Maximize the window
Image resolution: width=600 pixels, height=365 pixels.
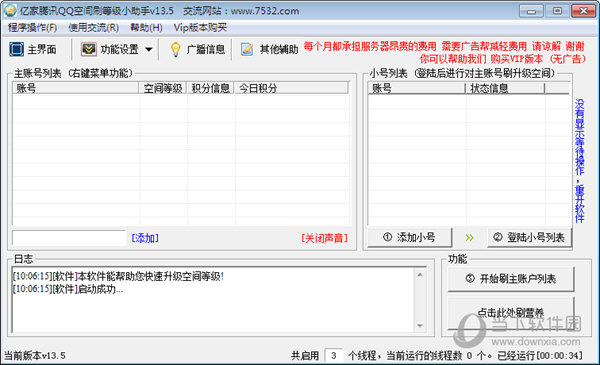click(x=557, y=11)
